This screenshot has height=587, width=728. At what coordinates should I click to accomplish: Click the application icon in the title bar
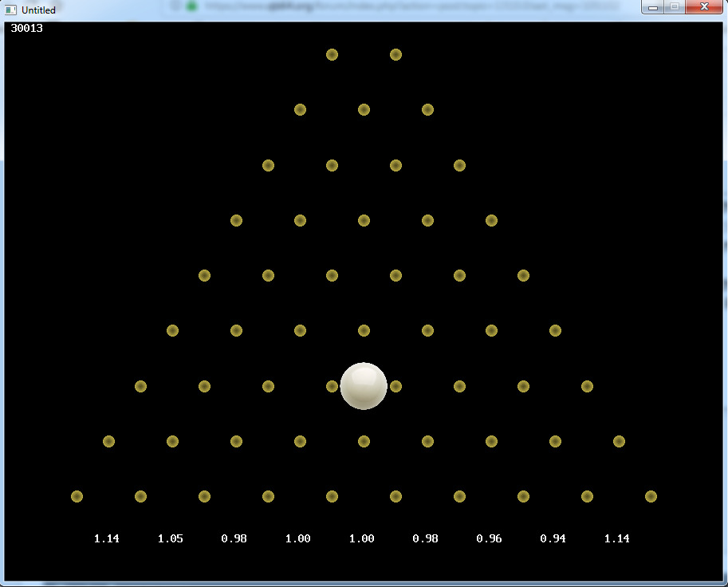tap(10, 10)
